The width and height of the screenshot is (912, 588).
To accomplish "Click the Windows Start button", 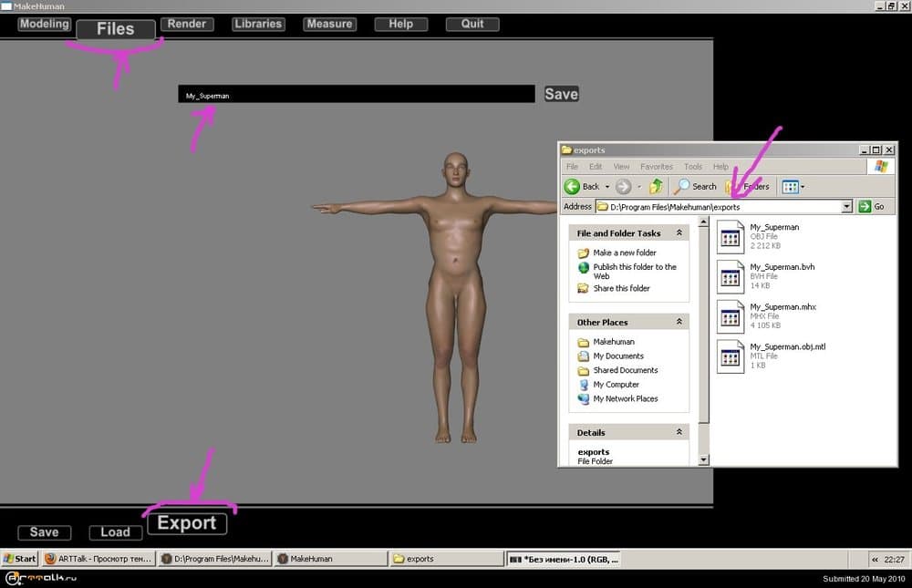I will (x=20, y=559).
